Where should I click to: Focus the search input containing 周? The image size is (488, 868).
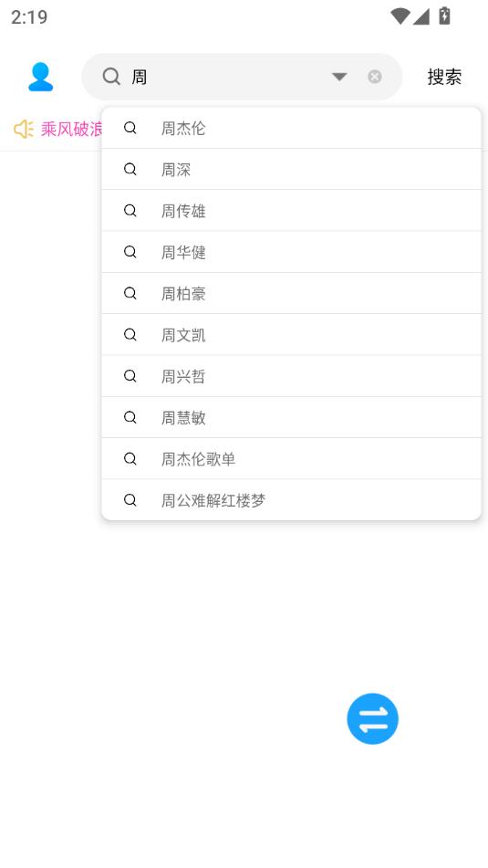227,77
